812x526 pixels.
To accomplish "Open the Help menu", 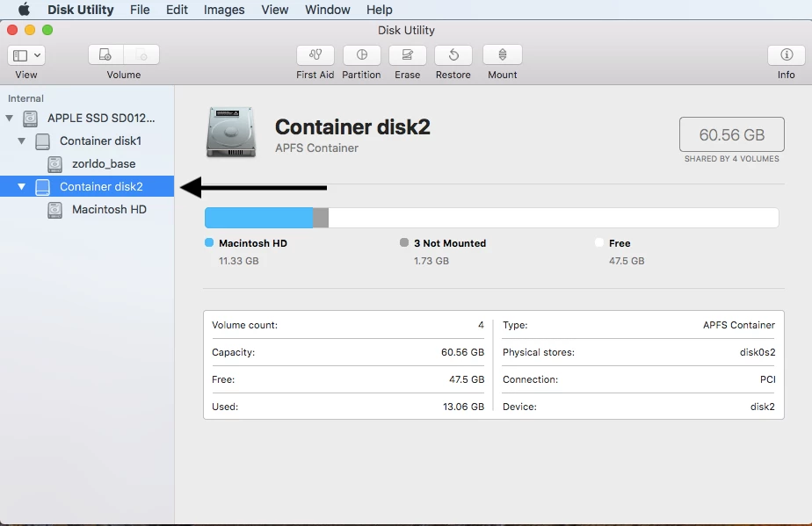I will pyautogui.click(x=379, y=10).
